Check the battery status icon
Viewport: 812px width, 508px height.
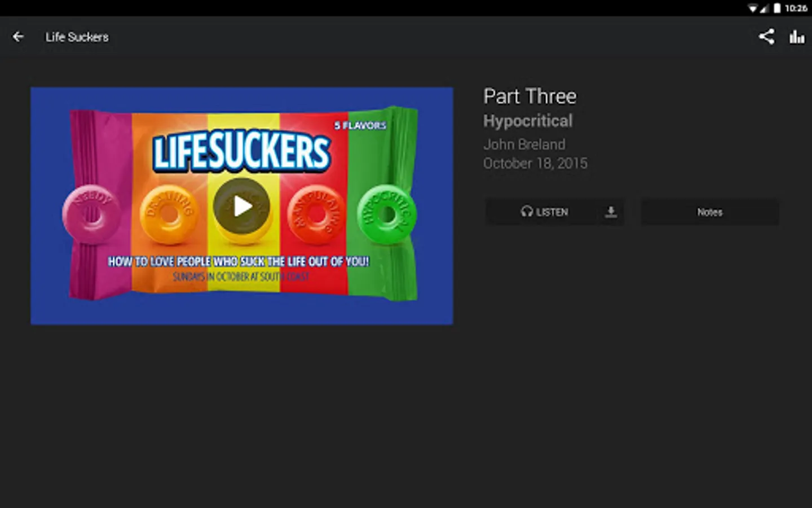click(x=777, y=8)
